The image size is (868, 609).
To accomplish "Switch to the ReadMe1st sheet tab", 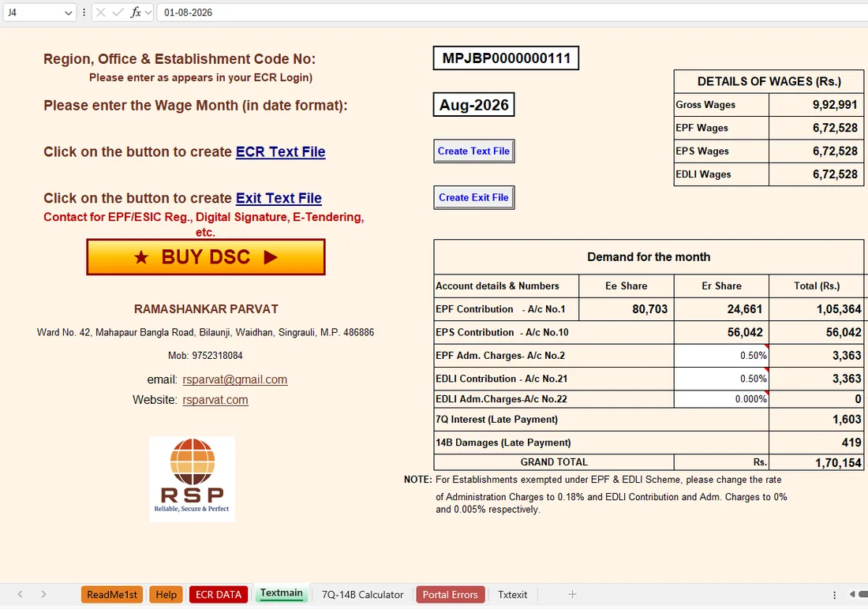I will click(x=112, y=595).
